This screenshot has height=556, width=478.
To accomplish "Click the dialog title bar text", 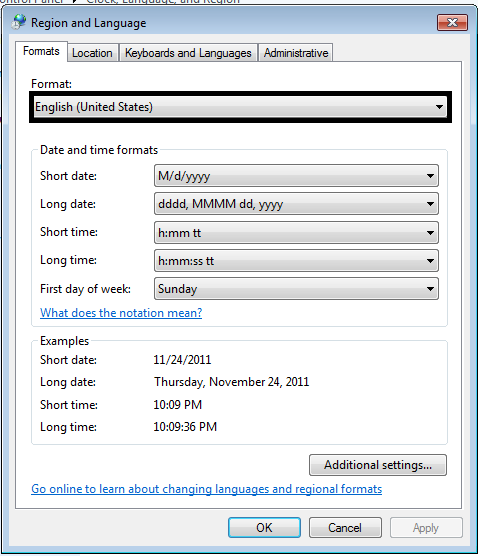I will (89, 23).
